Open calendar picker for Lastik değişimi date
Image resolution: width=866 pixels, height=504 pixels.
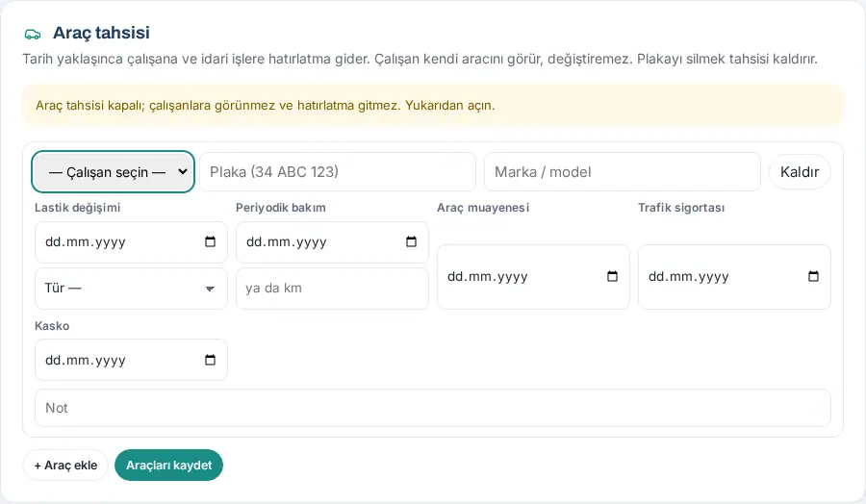(x=210, y=241)
